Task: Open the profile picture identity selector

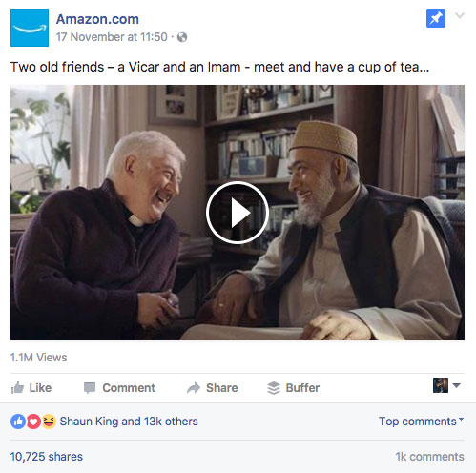Action: [446, 385]
